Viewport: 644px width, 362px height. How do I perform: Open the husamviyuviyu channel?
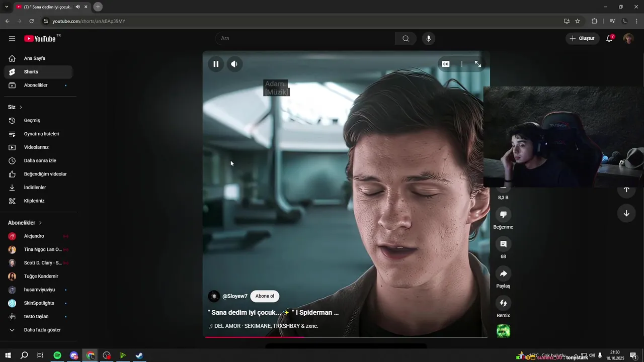pos(38,290)
